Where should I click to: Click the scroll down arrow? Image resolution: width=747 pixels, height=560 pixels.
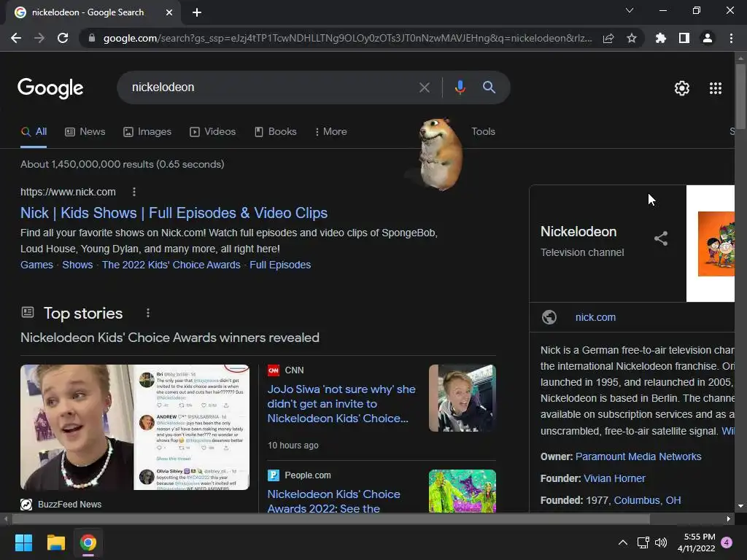tap(740, 506)
